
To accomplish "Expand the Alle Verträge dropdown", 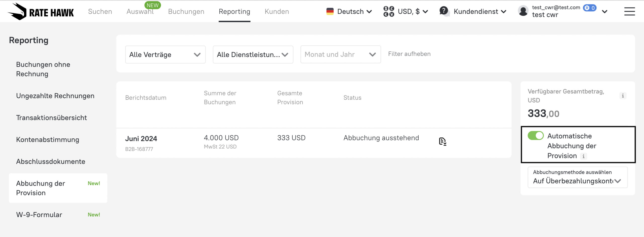I will pyautogui.click(x=165, y=55).
